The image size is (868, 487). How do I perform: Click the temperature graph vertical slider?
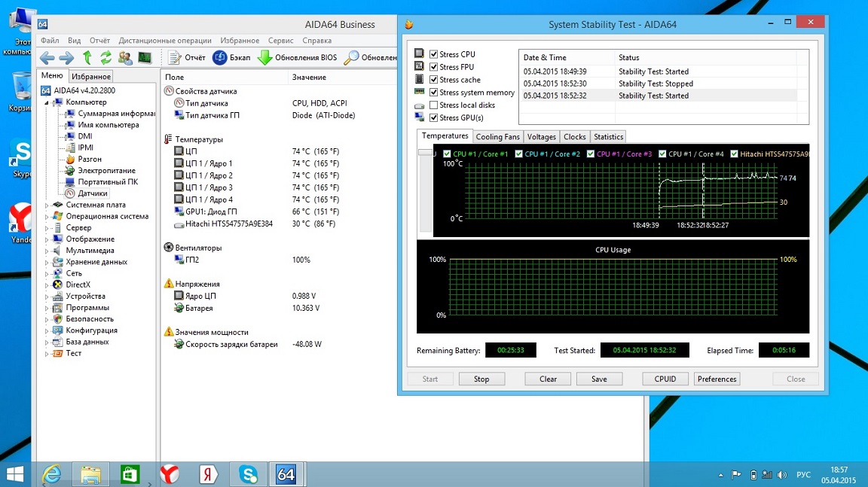(x=426, y=153)
